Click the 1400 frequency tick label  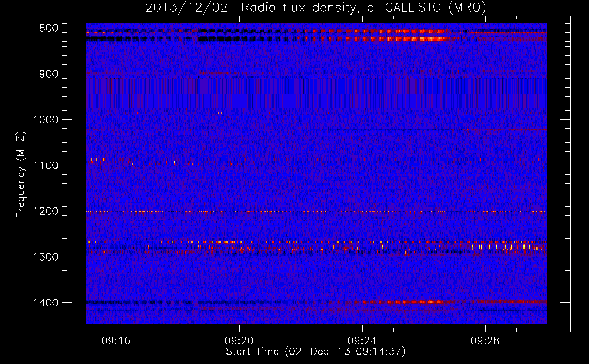pyautogui.click(x=46, y=303)
